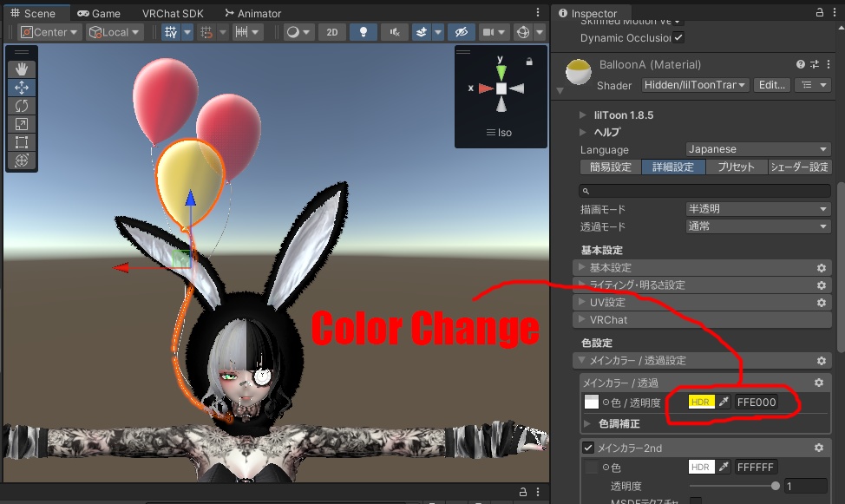Open the Language Japanese dropdown
Image resolution: width=845 pixels, height=504 pixels.
coord(758,149)
